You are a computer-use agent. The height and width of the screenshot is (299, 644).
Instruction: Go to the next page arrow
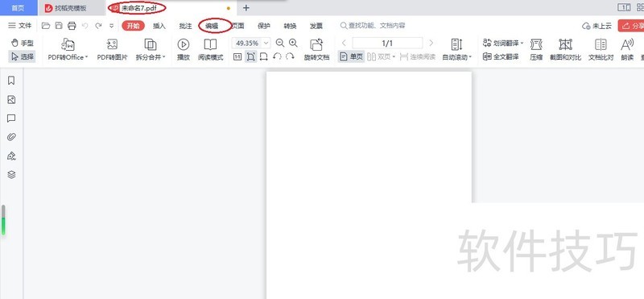pyautogui.click(x=431, y=43)
